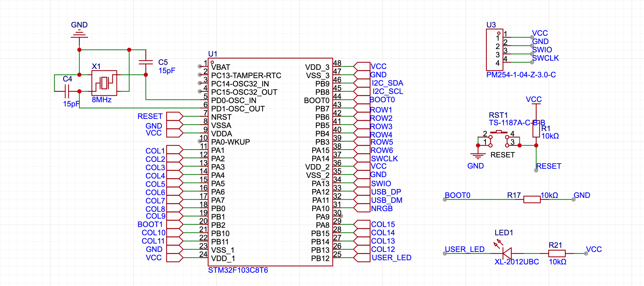Click the VBAT pin name

(x=221, y=67)
